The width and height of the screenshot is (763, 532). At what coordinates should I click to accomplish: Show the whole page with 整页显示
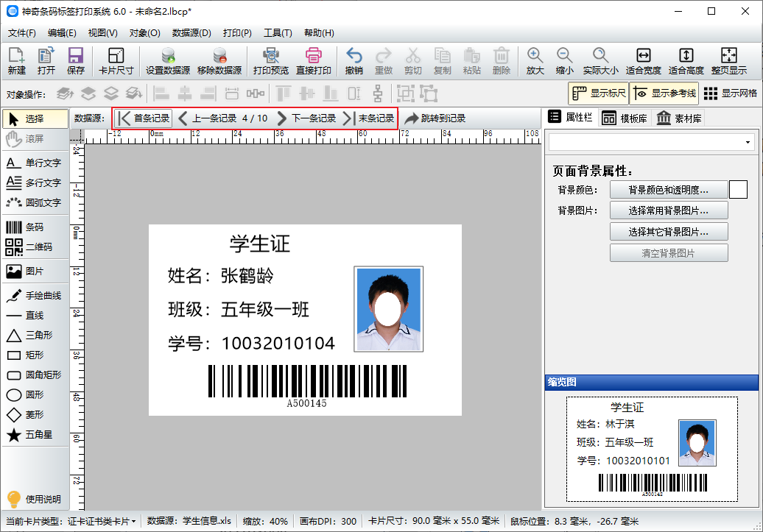pos(729,61)
